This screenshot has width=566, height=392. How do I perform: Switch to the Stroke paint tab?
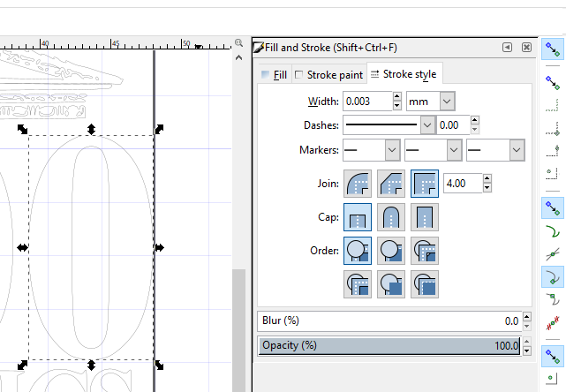(x=328, y=75)
